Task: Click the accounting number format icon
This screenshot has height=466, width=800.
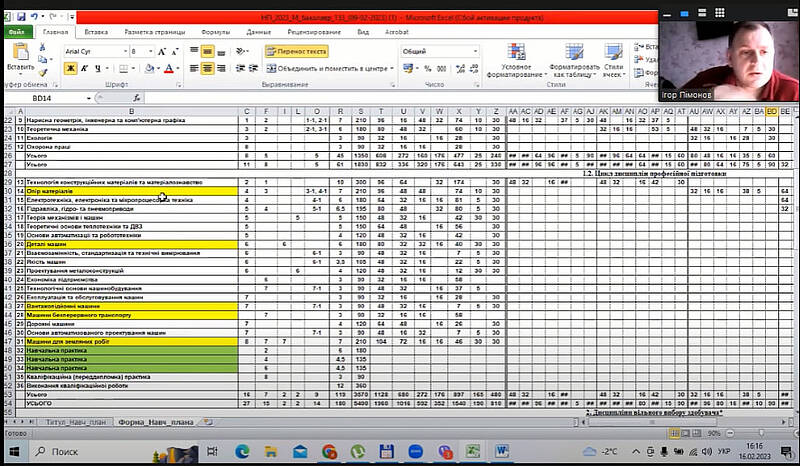Action: (408, 68)
